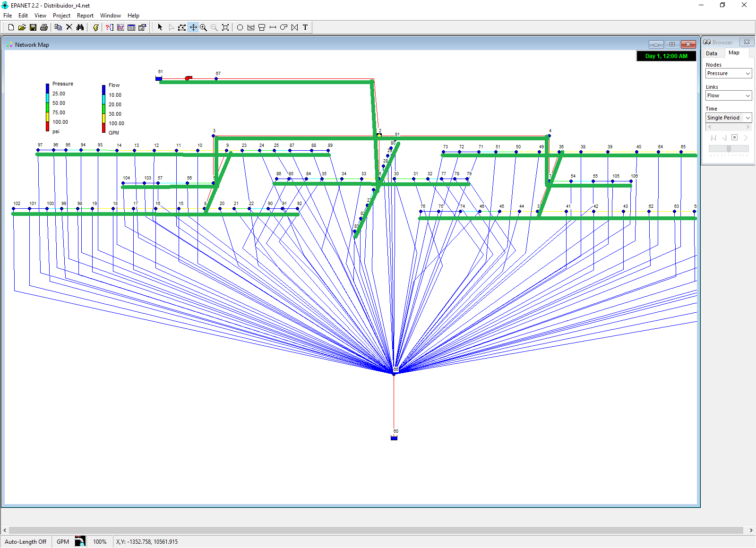
Task: Stop the time animation in Browser
Action: pyautogui.click(x=734, y=137)
